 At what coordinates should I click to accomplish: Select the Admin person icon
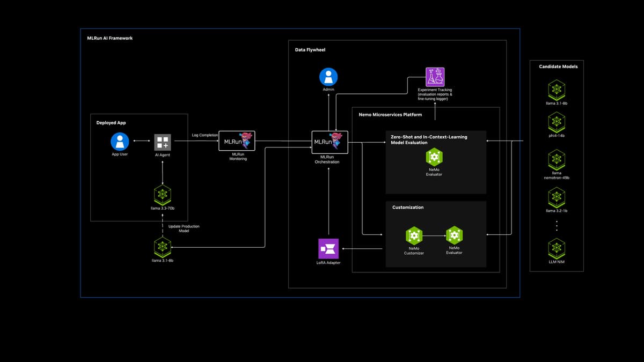pos(328,77)
